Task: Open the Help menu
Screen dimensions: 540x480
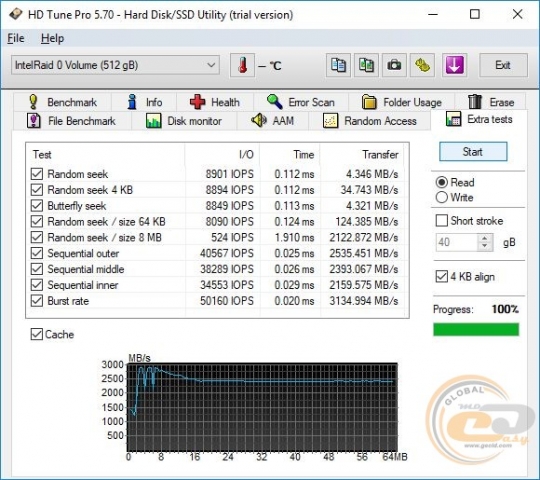Action: pyautogui.click(x=52, y=38)
